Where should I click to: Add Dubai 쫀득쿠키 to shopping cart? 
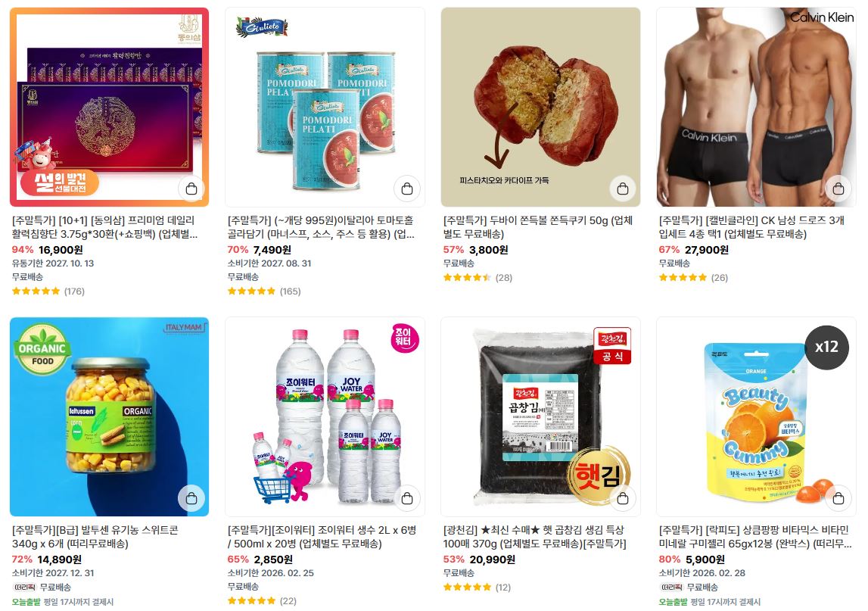click(623, 189)
